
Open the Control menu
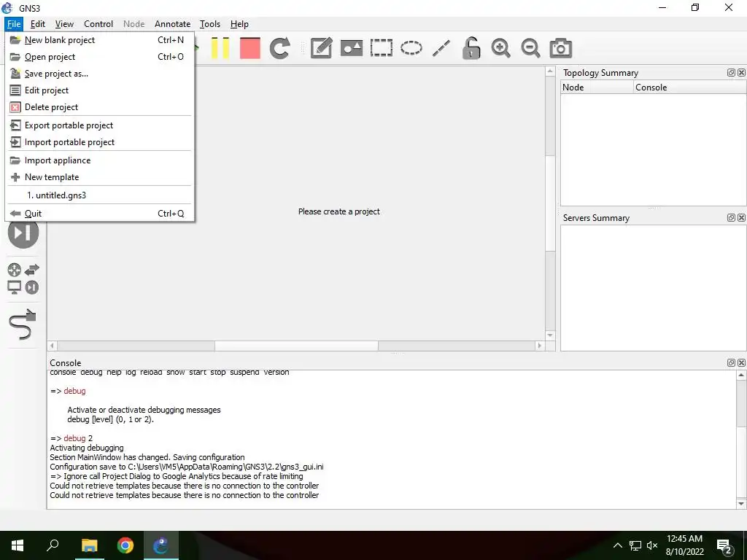98,24
